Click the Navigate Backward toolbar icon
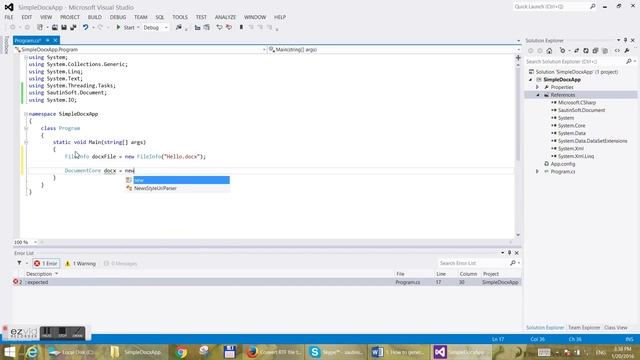 tap(13, 27)
